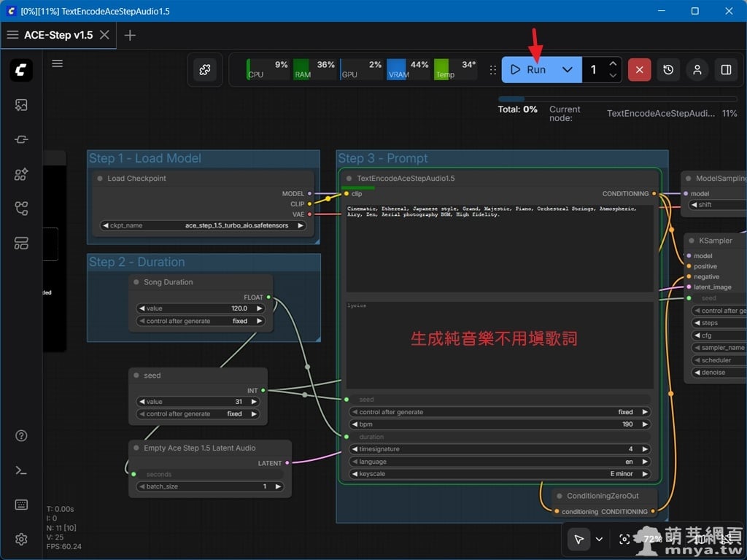747x560 pixels.
Task: Click the Run button
Action: pos(529,70)
